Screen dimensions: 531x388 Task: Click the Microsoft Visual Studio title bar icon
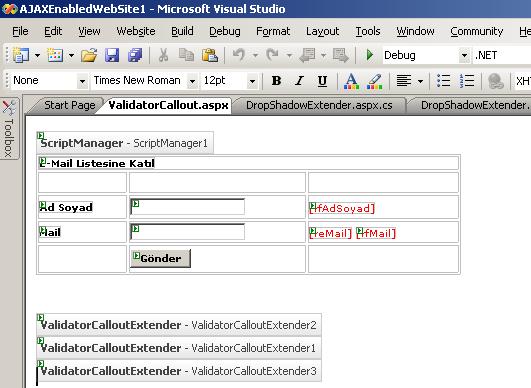point(9,9)
